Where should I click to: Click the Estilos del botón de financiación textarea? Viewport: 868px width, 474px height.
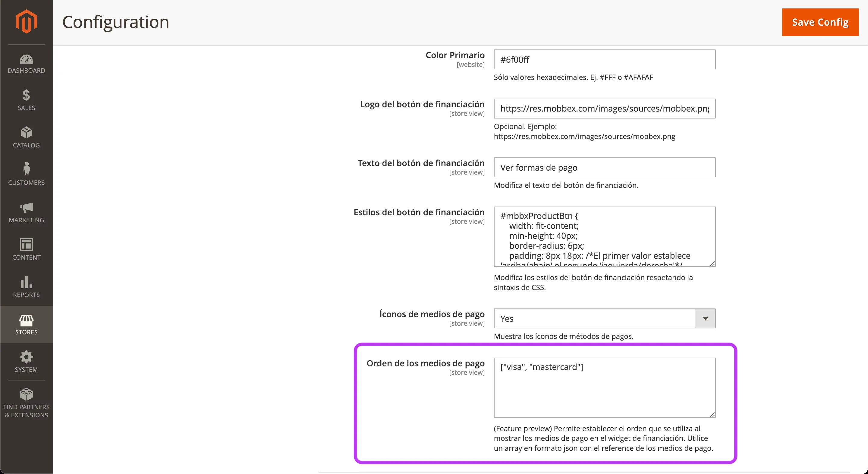[x=605, y=237]
